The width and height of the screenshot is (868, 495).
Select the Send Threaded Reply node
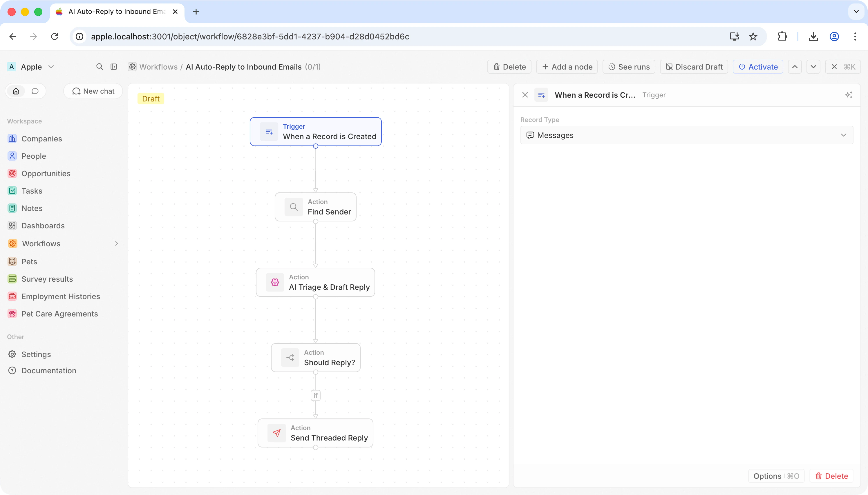pos(315,433)
